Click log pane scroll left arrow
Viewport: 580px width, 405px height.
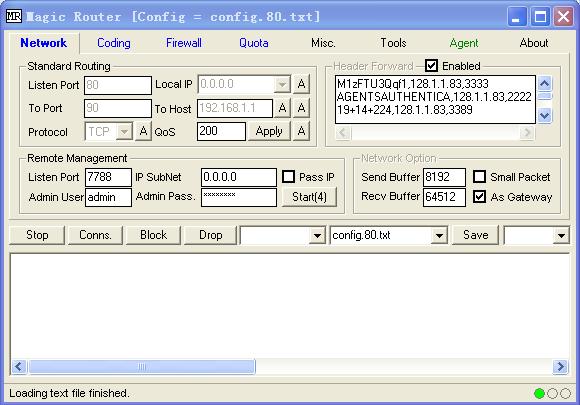tap(19, 367)
